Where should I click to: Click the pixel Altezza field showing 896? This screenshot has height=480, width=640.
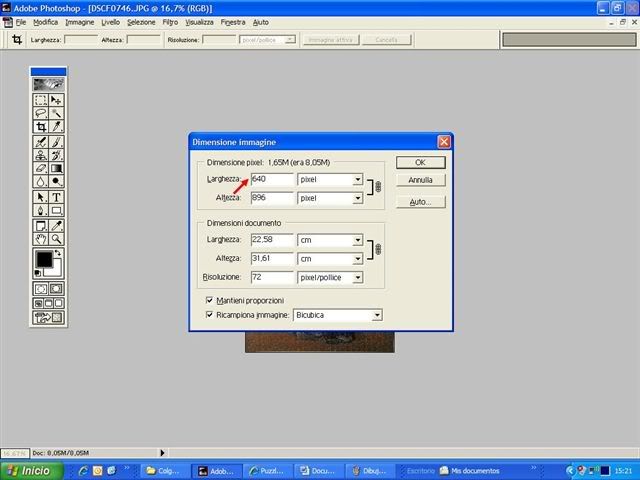pos(272,198)
